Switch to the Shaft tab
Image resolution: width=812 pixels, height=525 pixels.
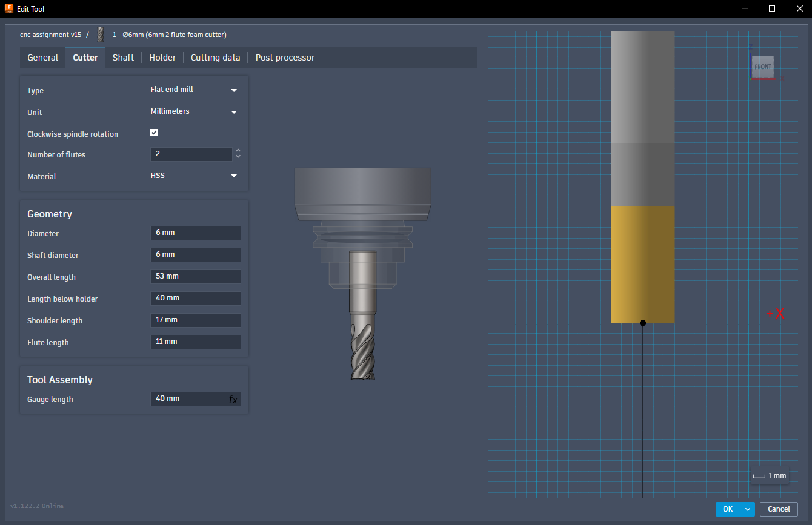click(123, 58)
